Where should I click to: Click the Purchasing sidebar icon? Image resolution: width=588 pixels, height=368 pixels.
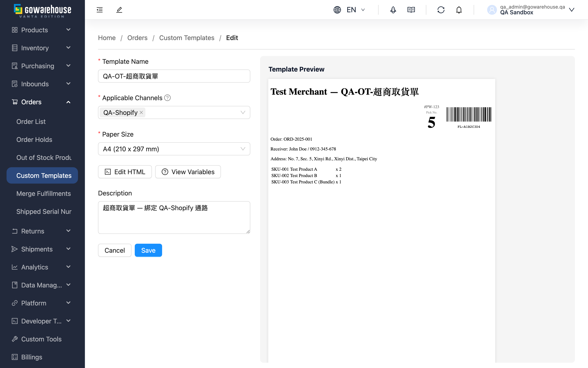point(14,66)
